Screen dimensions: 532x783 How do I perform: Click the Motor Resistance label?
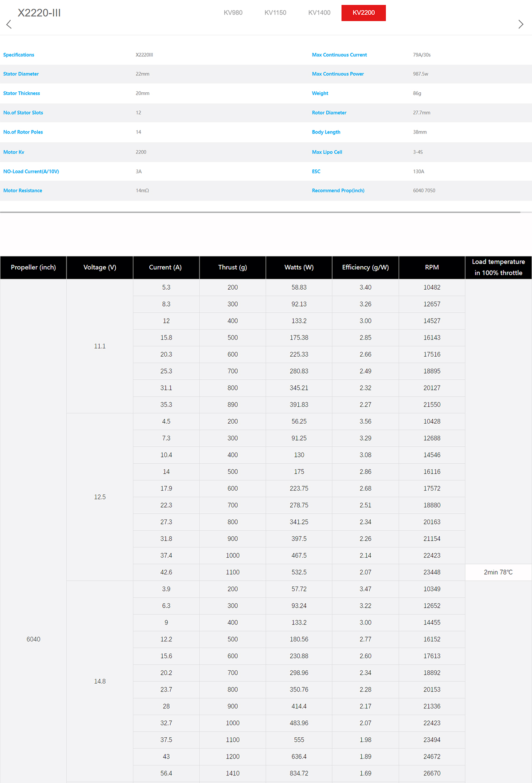coord(23,191)
